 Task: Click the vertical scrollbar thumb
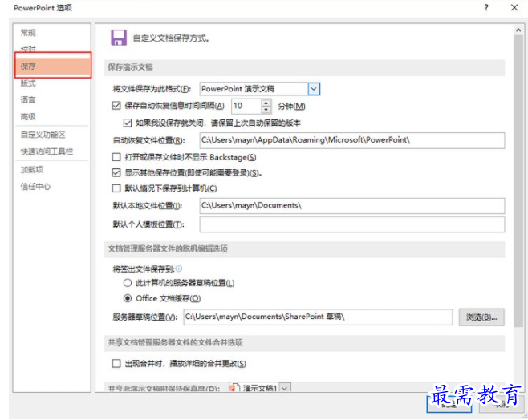pyautogui.click(x=518, y=180)
